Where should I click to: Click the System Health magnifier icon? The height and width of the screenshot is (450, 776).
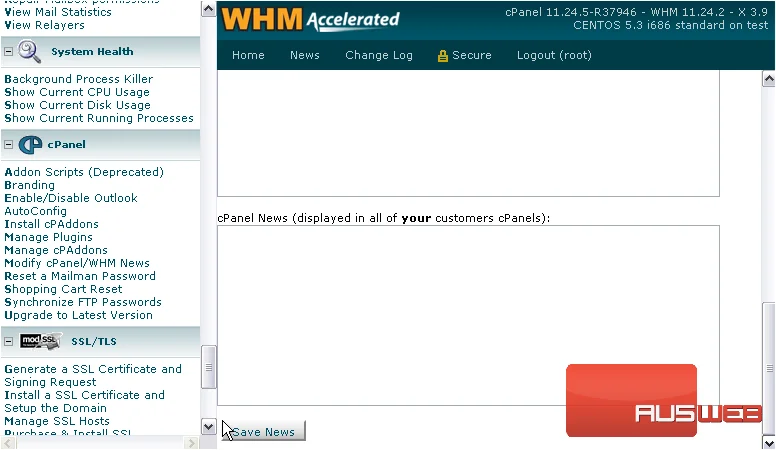click(29, 52)
